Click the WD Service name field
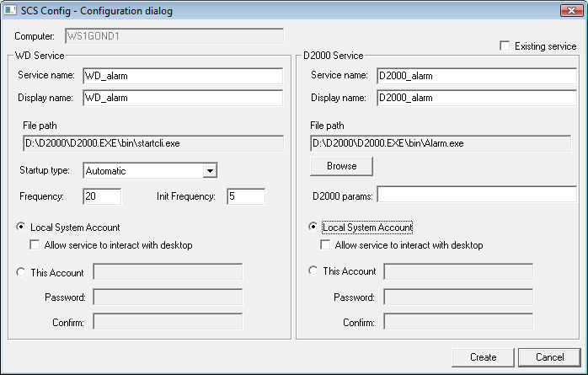This screenshot has width=588, height=375. [x=182, y=76]
